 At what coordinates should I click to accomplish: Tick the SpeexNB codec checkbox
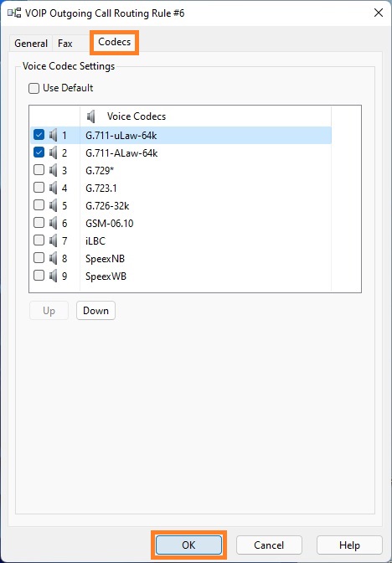point(39,259)
